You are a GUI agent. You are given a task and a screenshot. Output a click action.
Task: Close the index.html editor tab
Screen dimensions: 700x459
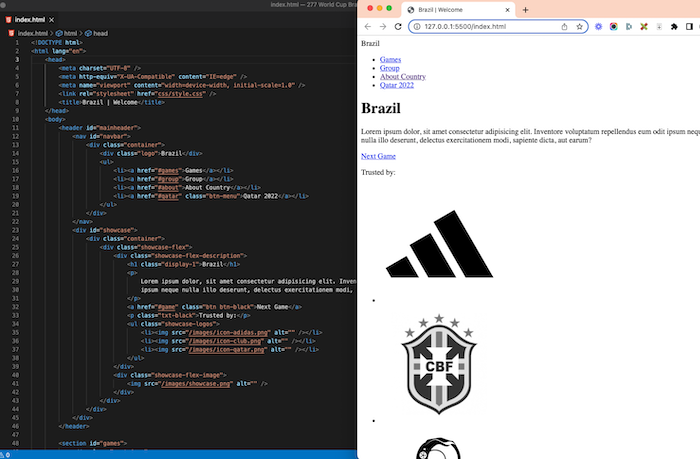tap(52, 20)
